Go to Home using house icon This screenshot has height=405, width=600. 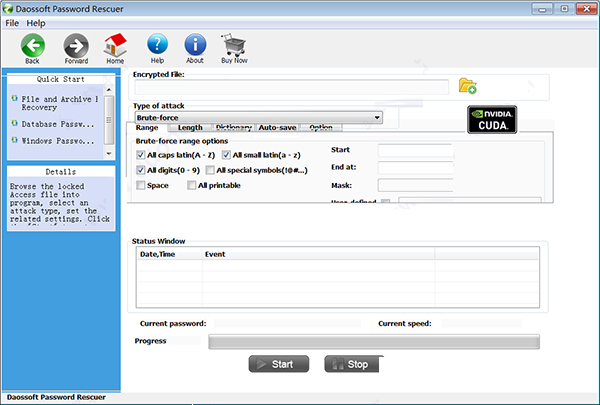click(115, 45)
